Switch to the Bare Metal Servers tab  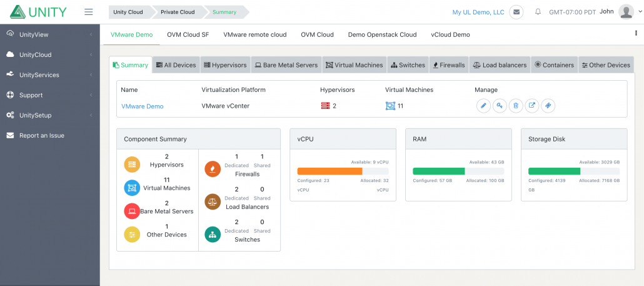point(286,65)
